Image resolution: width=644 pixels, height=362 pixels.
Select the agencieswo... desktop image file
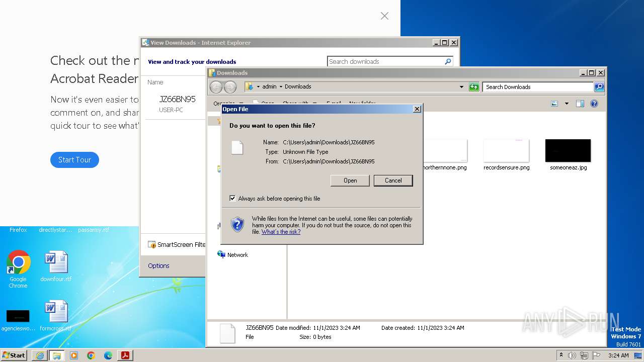tap(18, 320)
